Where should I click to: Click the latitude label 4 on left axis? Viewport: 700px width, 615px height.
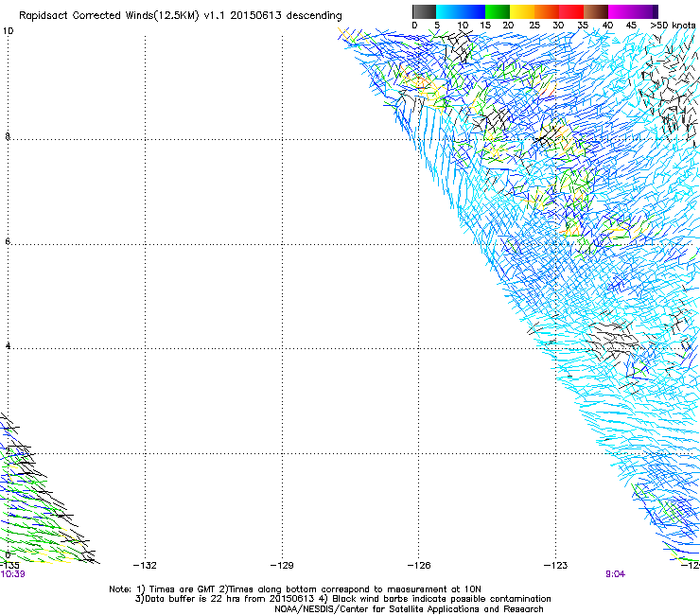8,346
